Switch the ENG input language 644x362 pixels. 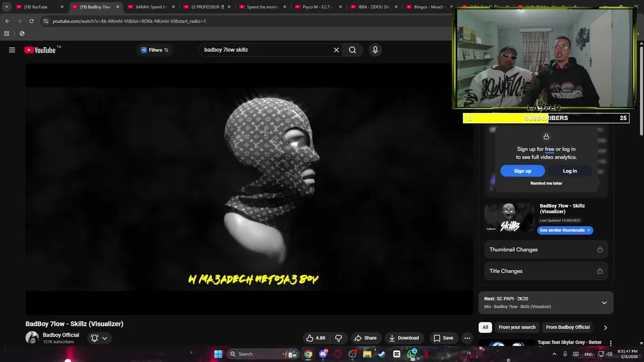point(588,354)
